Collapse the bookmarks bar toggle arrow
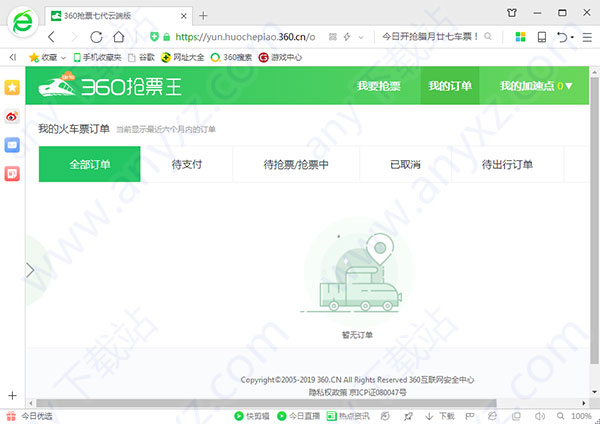 point(13,57)
